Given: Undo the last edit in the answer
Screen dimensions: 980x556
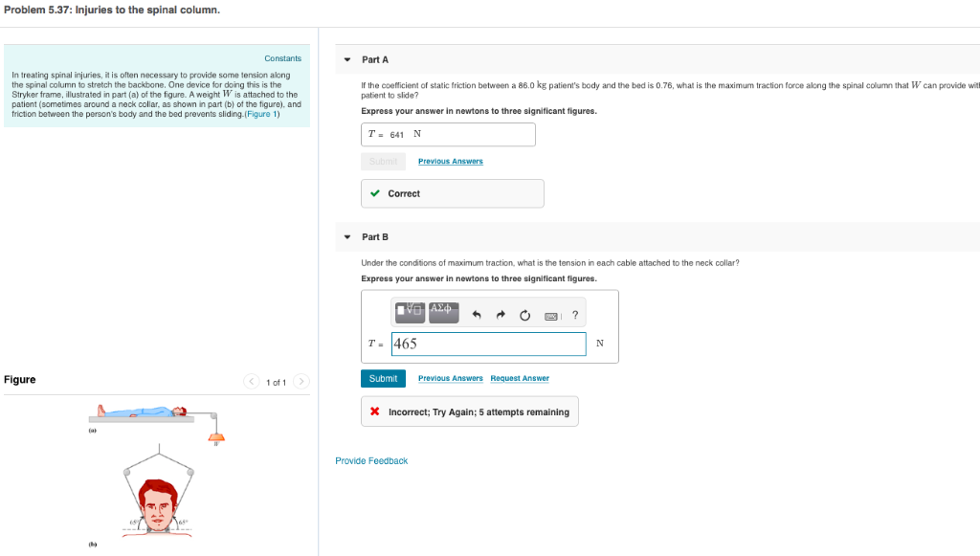Looking at the screenshot, I should 477,315.
